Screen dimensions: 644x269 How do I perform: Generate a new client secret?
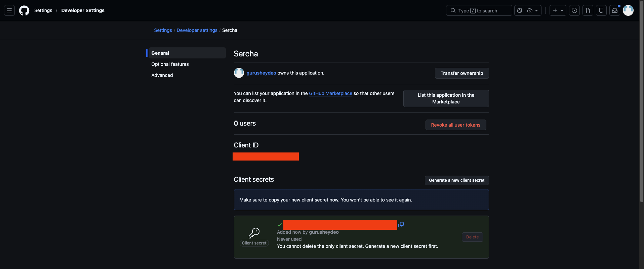[456, 180]
